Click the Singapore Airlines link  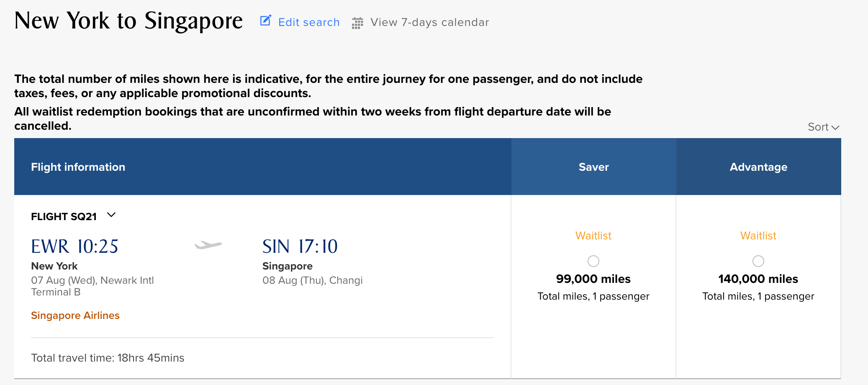[75, 316]
